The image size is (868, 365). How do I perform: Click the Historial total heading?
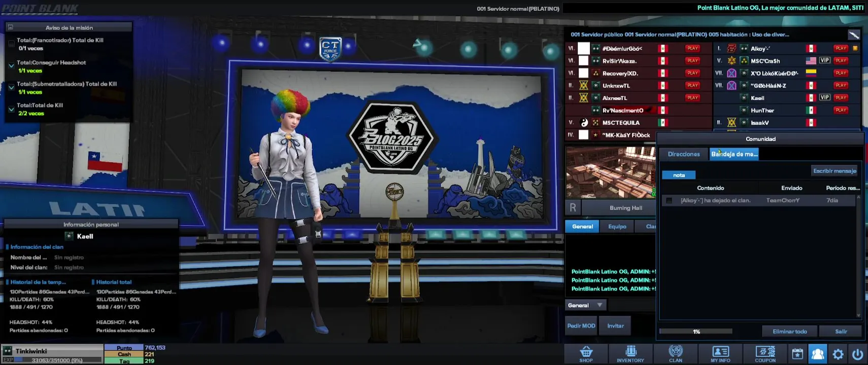click(x=114, y=282)
